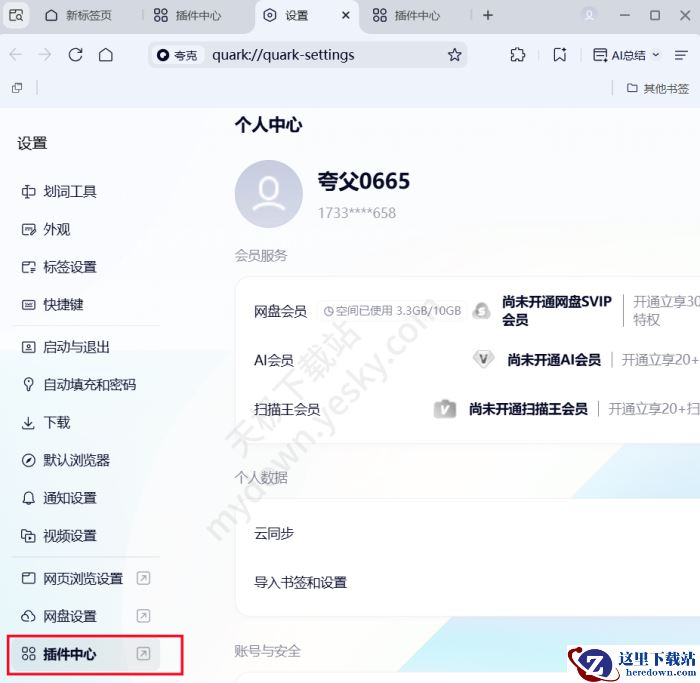Open a new tab with plus button
700x683 pixels.
point(488,16)
